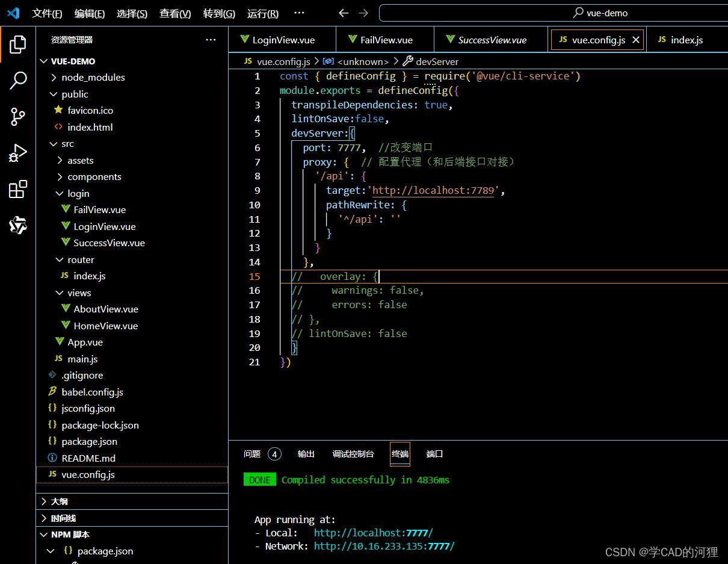728x564 pixels.
Task: Open explorer panel more actions ellipsis
Action: tap(211, 40)
